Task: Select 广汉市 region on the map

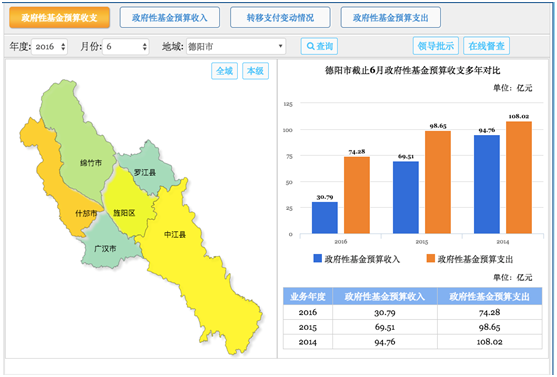Action: coord(105,248)
